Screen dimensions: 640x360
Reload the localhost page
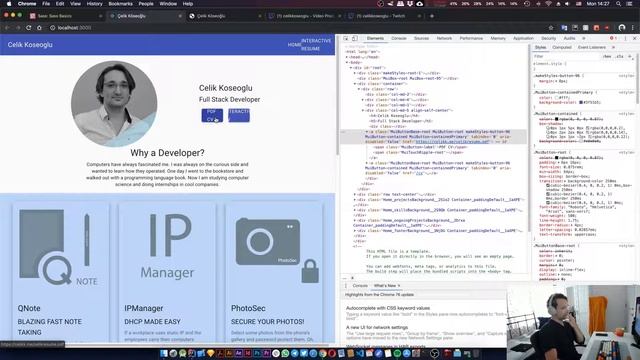tap(29, 28)
